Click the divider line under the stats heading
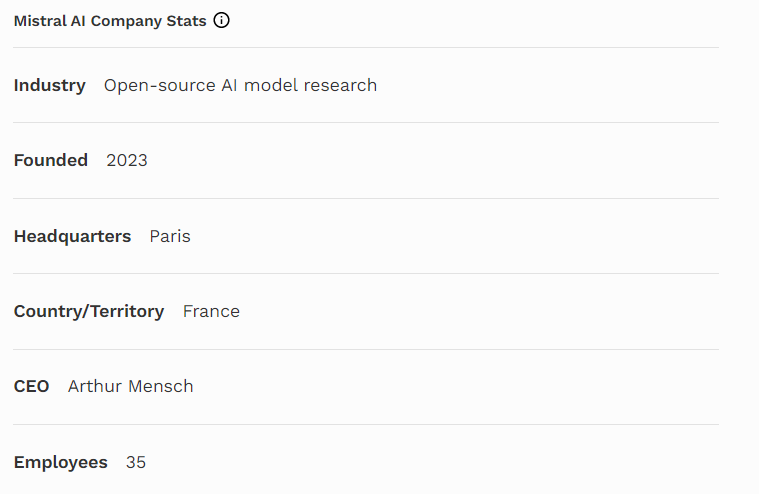This screenshot has height=494, width=759. coord(366,47)
